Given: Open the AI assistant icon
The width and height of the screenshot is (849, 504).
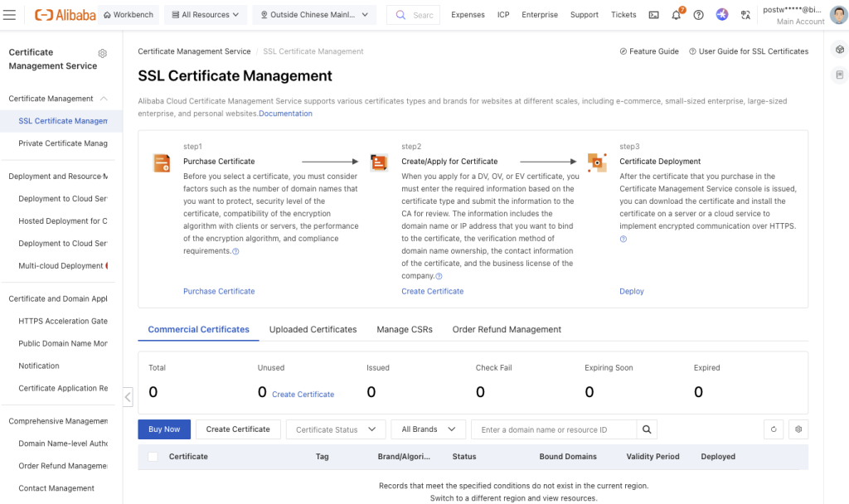Looking at the screenshot, I should pos(722,15).
